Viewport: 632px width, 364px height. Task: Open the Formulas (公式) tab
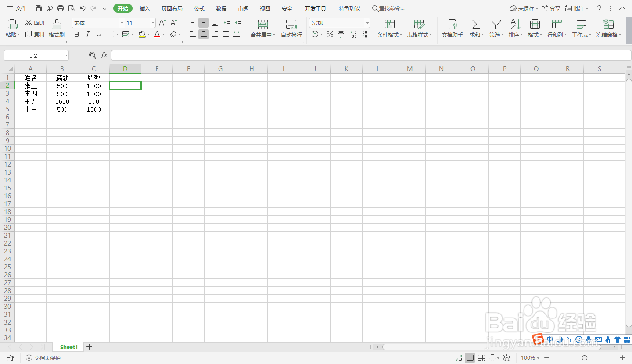pos(199,8)
